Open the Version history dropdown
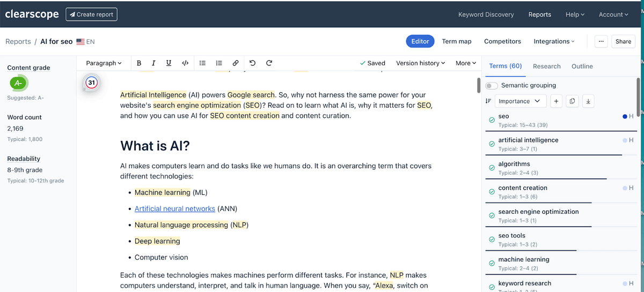 coord(420,63)
